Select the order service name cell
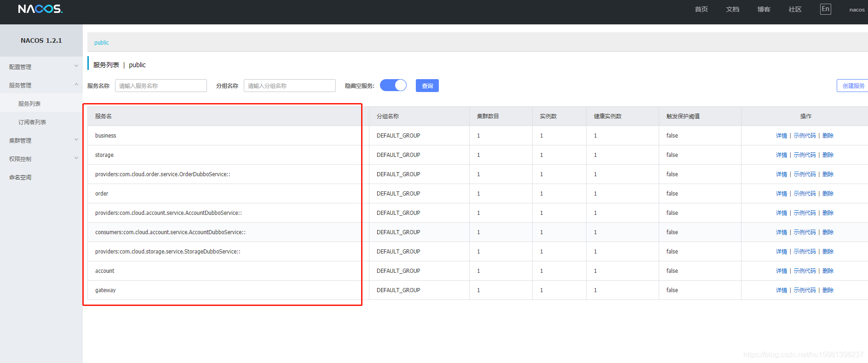 [228, 194]
